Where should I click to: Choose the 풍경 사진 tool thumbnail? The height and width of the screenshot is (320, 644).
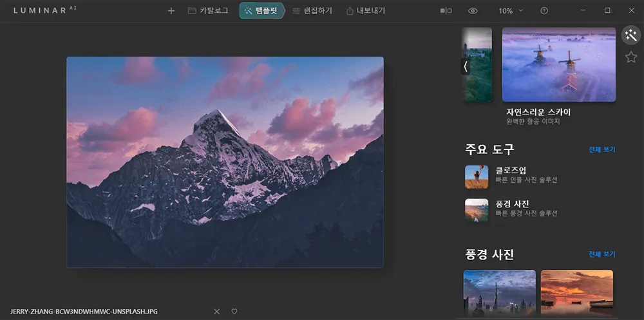477,209
